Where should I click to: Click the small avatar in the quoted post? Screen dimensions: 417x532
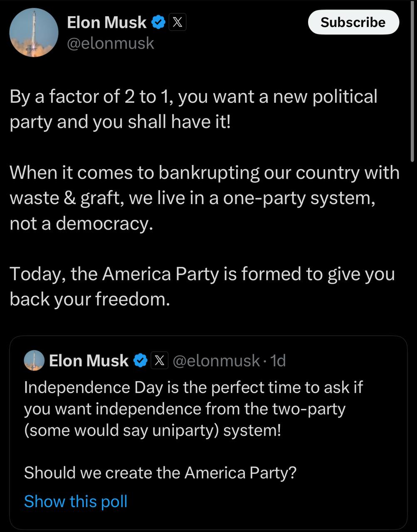pyautogui.click(x=34, y=360)
